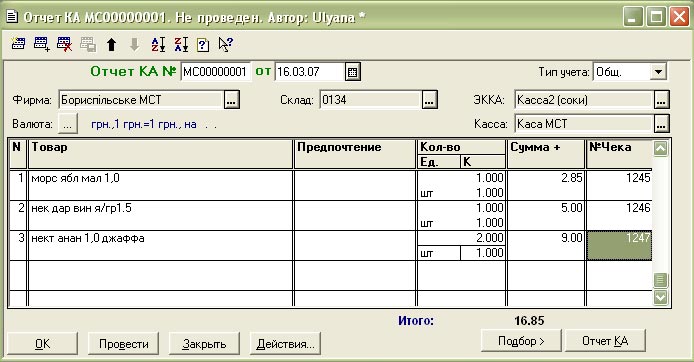Click highlighted check number cell 1247
This screenshot has height=362, width=694.
(619, 246)
